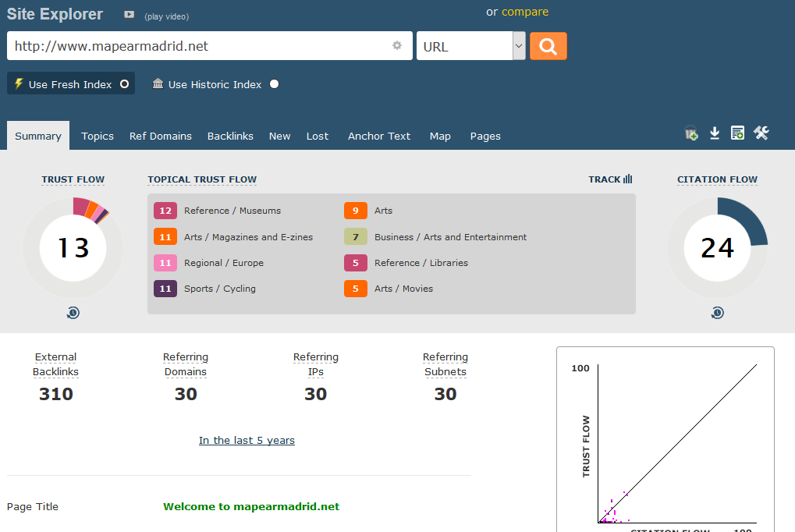Click the TRACK button with bars
Viewport: 795px width, 532px height.
610,179
